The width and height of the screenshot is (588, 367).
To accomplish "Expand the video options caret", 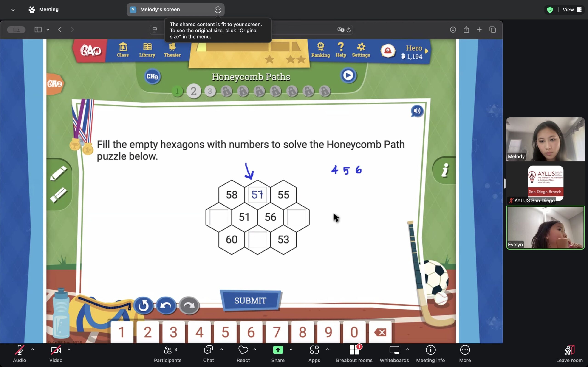I will [x=69, y=350].
